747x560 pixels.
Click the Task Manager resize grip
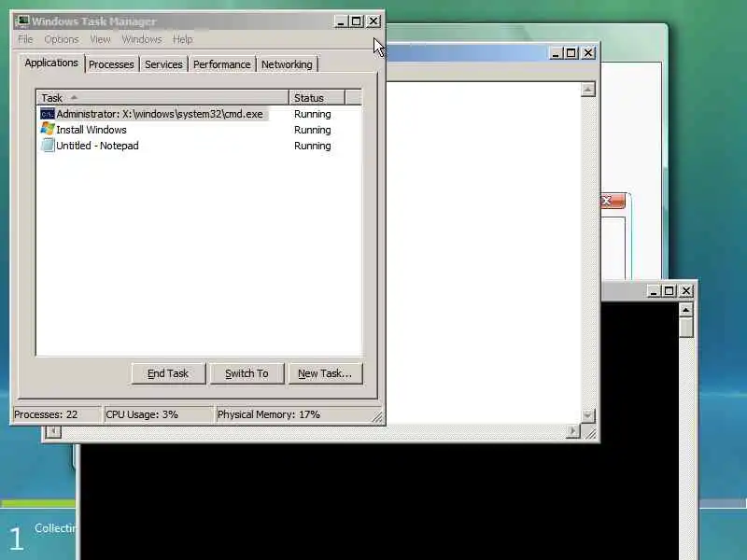click(377, 416)
